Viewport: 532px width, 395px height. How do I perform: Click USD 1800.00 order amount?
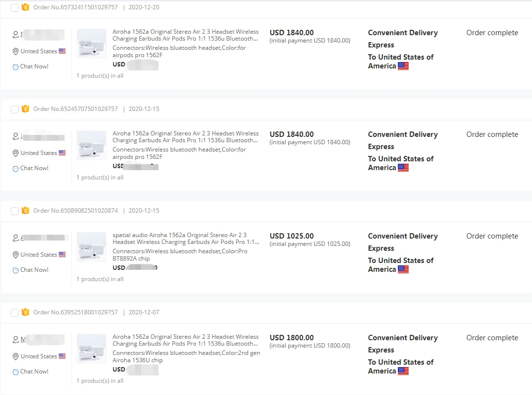click(x=292, y=338)
